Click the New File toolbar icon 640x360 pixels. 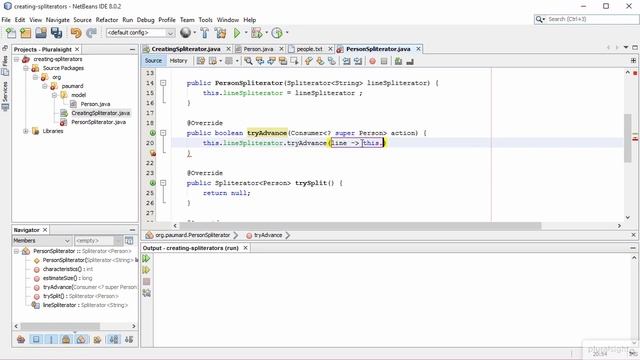click(x=11, y=33)
